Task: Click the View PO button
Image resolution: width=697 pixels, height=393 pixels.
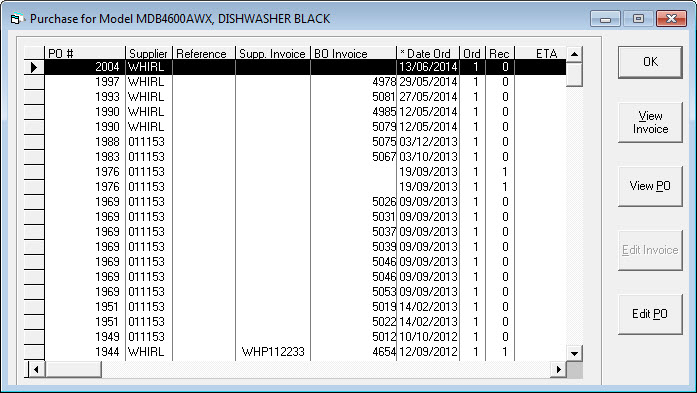Action: [x=650, y=186]
